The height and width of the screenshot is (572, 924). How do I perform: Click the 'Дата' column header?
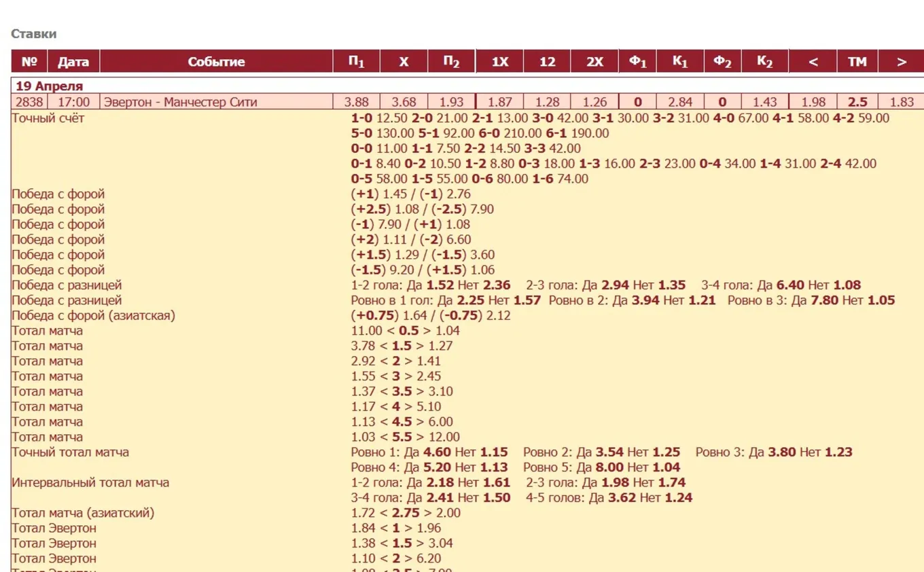coord(73,62)
